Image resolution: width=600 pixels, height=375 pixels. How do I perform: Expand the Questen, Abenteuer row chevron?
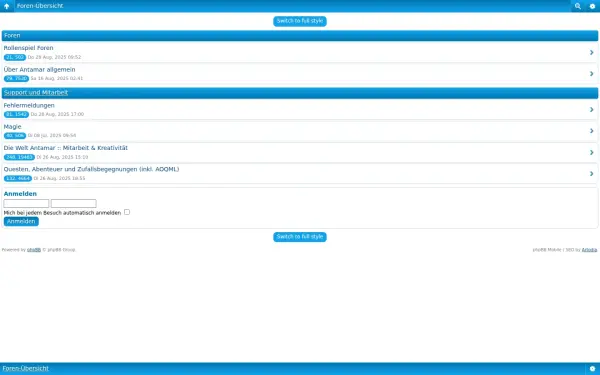point(592,174)
